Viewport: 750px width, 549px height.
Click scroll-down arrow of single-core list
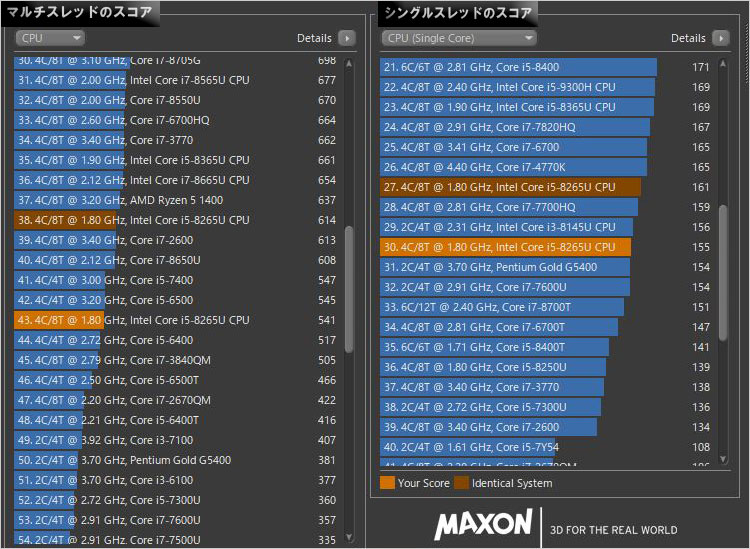tap(723, 459)
